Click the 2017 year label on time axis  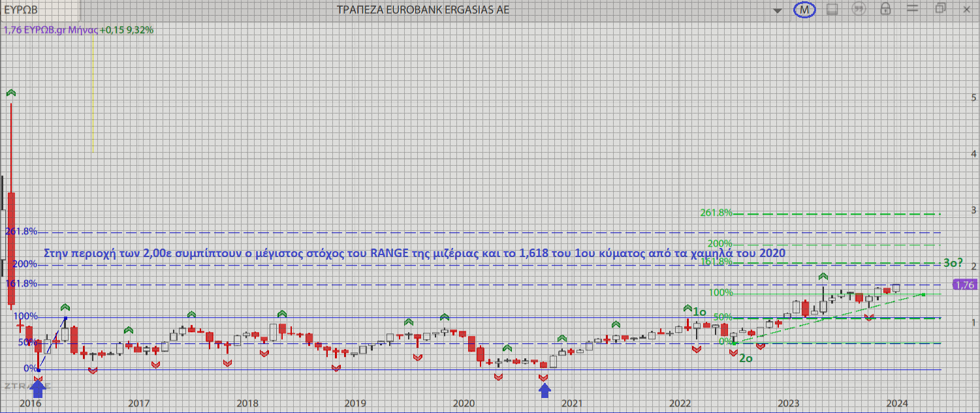tap(138, 403)
